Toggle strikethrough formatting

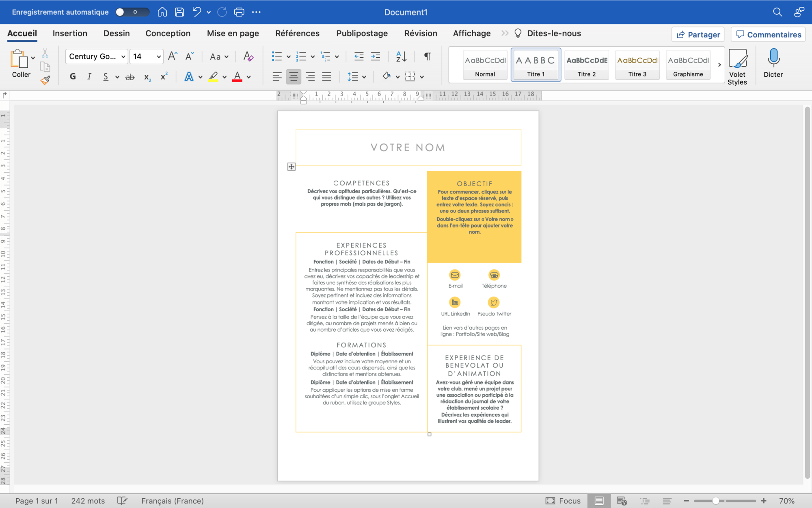pos(130,77)
